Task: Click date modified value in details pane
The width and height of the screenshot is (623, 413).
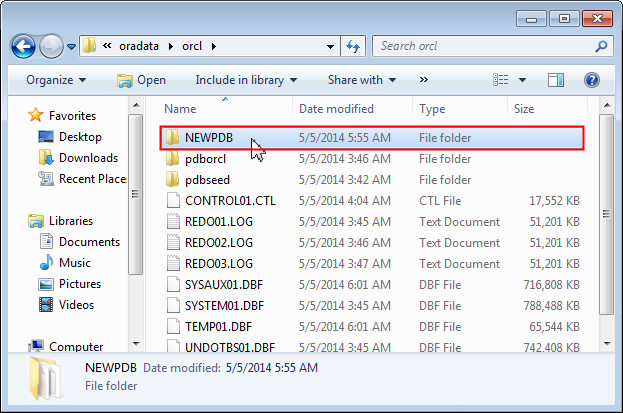Action: [x=272, y=368]
